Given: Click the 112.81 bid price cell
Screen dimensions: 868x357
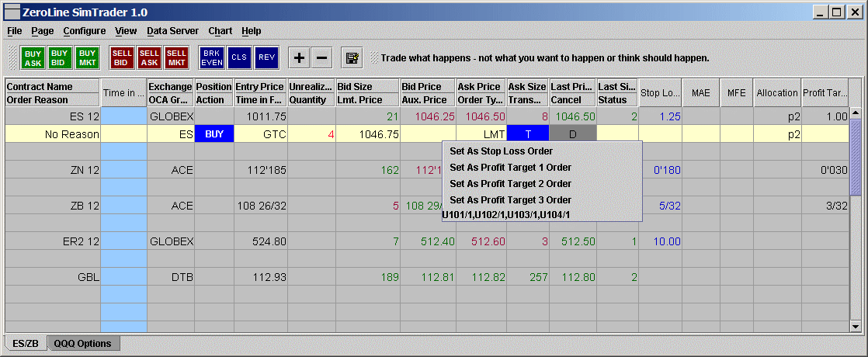Looking at the screenshot, I should coord(428,277).
